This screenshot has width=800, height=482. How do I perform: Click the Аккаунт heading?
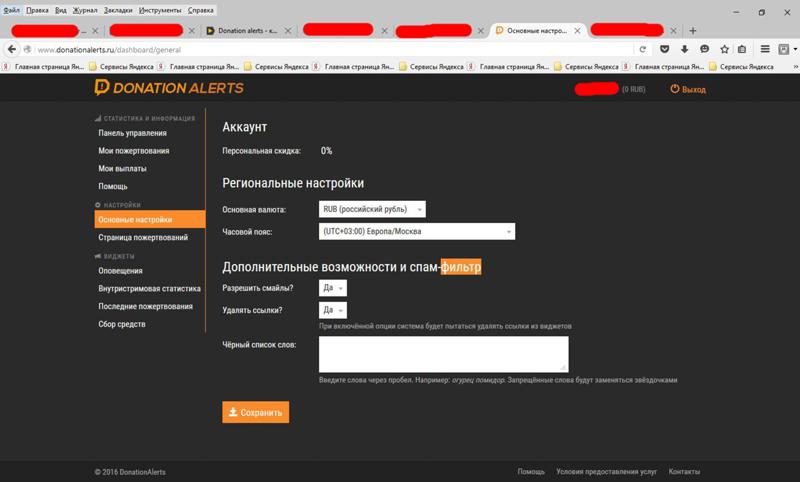[x=244, y=127]
